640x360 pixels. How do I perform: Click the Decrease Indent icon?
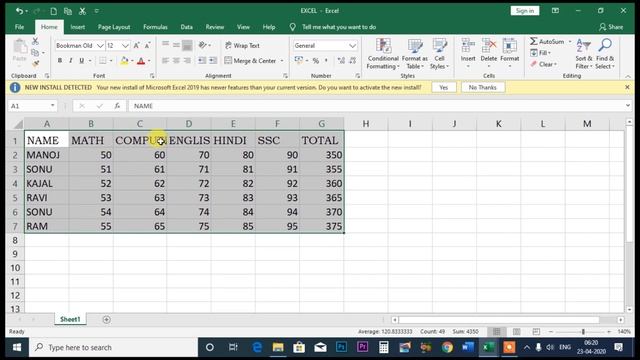click(202, 60)
